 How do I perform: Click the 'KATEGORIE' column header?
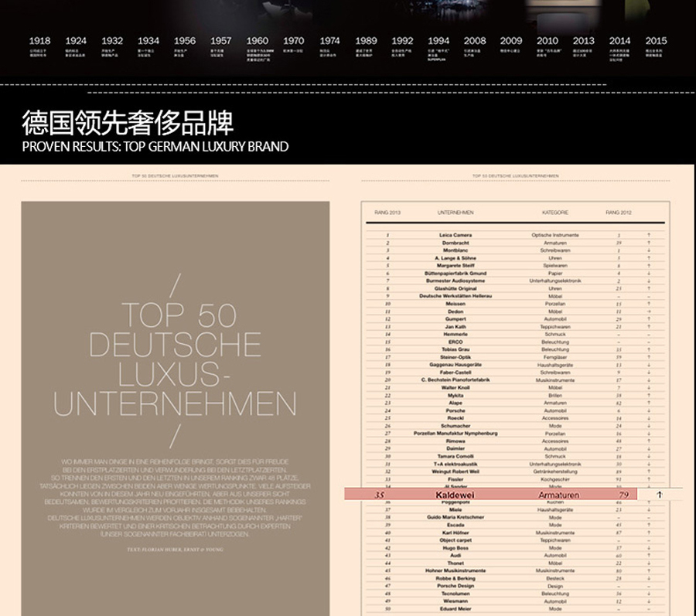(x=555, y=213)
